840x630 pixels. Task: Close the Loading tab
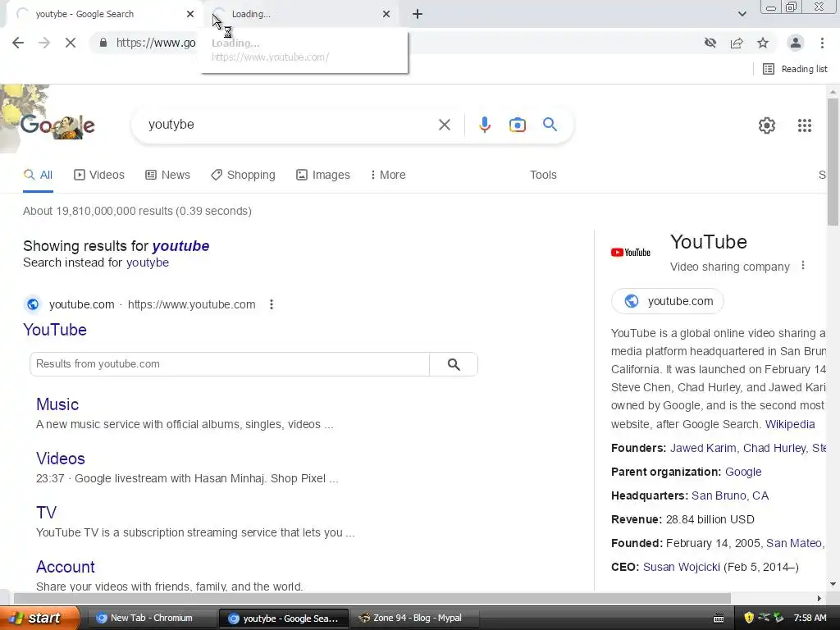[x=386, y=14]
